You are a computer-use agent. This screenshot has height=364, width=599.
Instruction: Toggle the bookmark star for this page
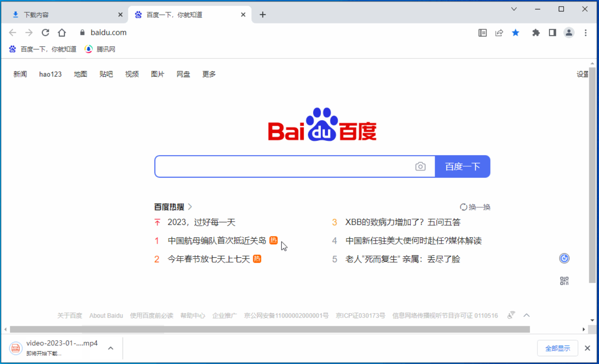coord(516,33)
